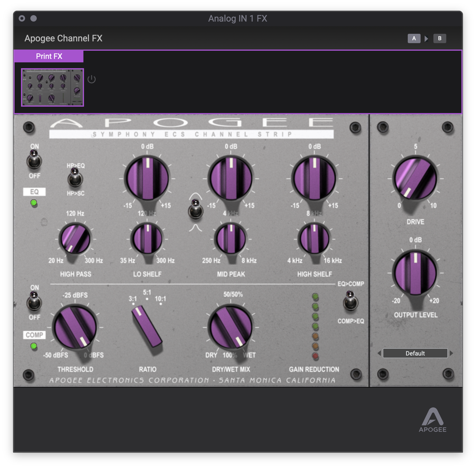Click the EQ label badge
The height and width of the screenshot is (468, 476).
pos(34,192)
